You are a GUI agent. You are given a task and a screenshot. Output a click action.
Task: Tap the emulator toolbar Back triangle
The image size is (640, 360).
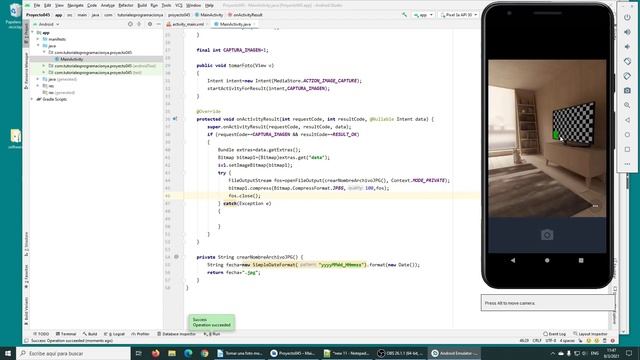[627, 120]
